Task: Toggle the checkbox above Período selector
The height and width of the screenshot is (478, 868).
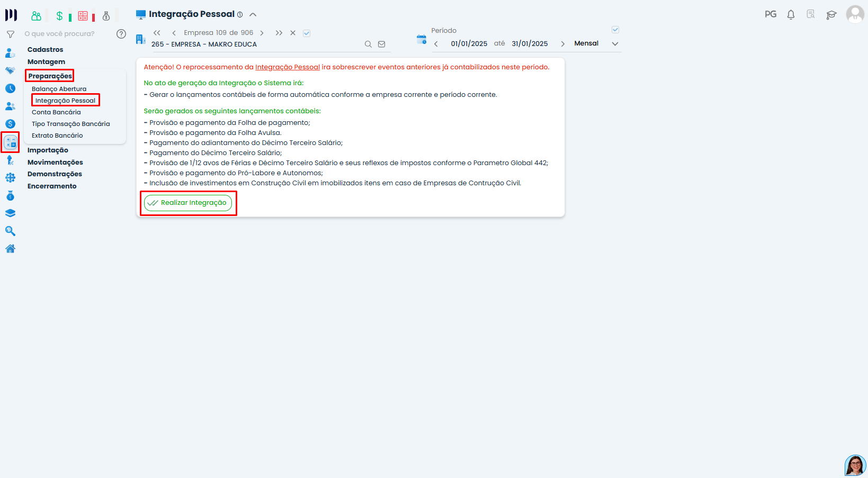Action: point(615,30)
